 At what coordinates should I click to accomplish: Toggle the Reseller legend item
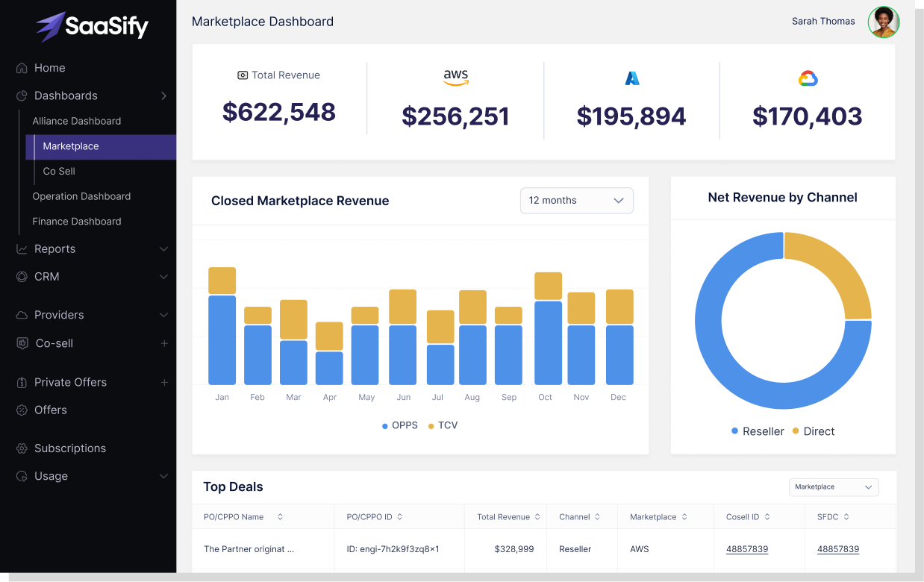pos(758,431)
